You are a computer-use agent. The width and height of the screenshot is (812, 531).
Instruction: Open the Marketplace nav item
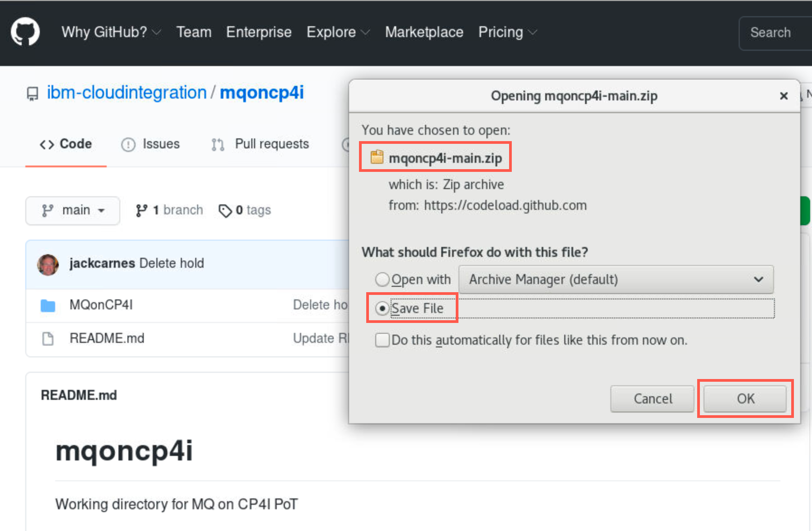[x=424, y=32]
